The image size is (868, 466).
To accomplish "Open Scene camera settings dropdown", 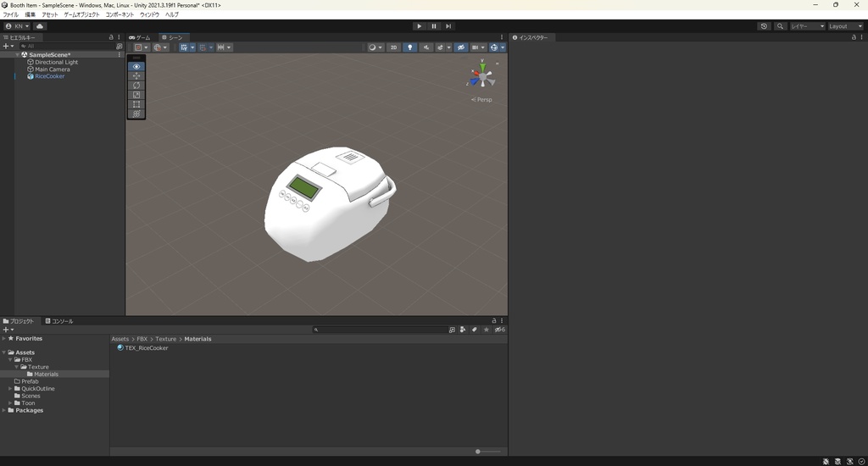I will click(478, 47).
